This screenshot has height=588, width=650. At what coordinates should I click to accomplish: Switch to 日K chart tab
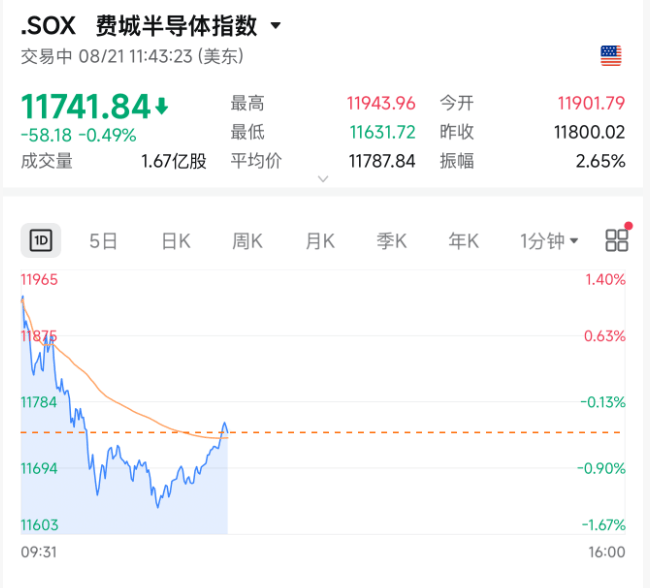point(176,241)
